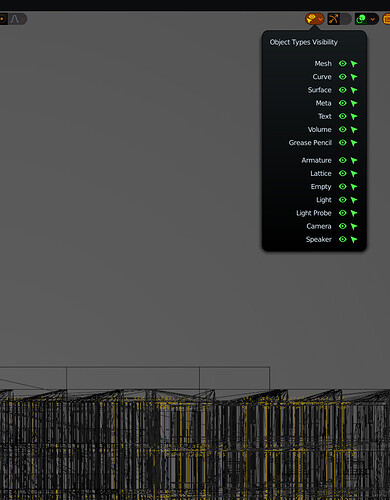Image resolution: width=390 pixels, height=500 pixels.
Task: Disable Empty selectability arrow icon
Action: [354, 187]
